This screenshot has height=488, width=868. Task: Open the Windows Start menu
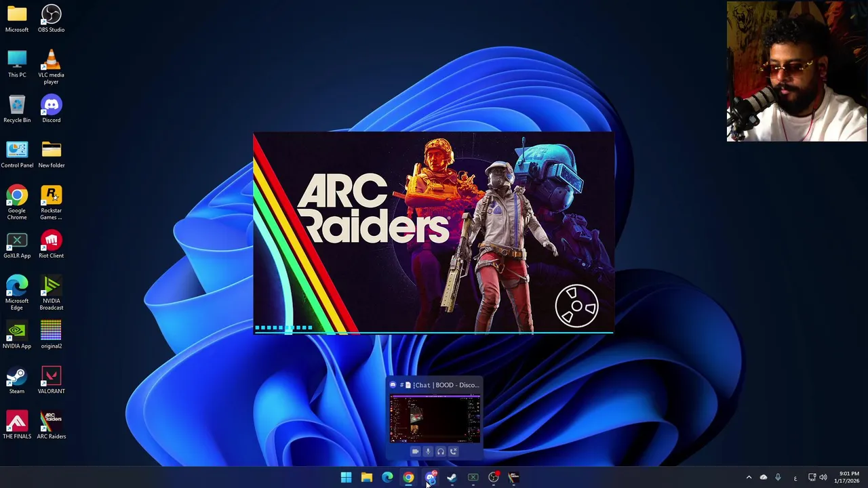point(346,478)
